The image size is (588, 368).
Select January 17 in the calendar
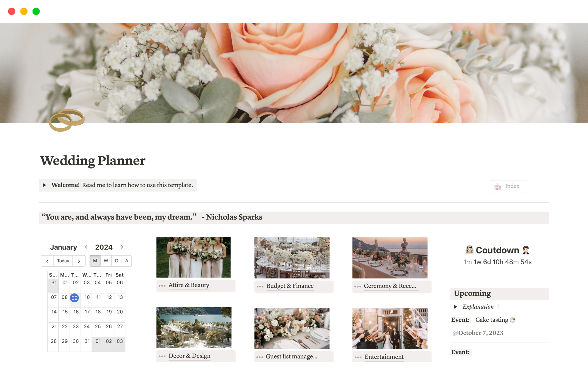pos(87,312)
